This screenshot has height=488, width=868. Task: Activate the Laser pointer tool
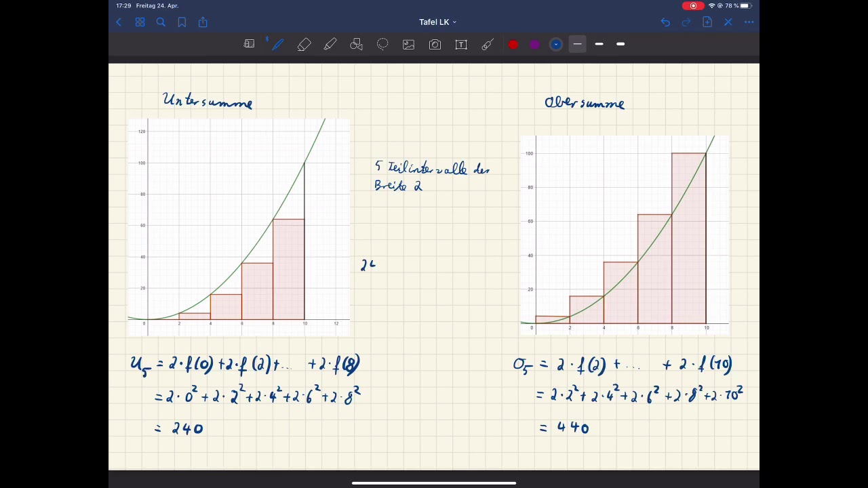[487, 44]
